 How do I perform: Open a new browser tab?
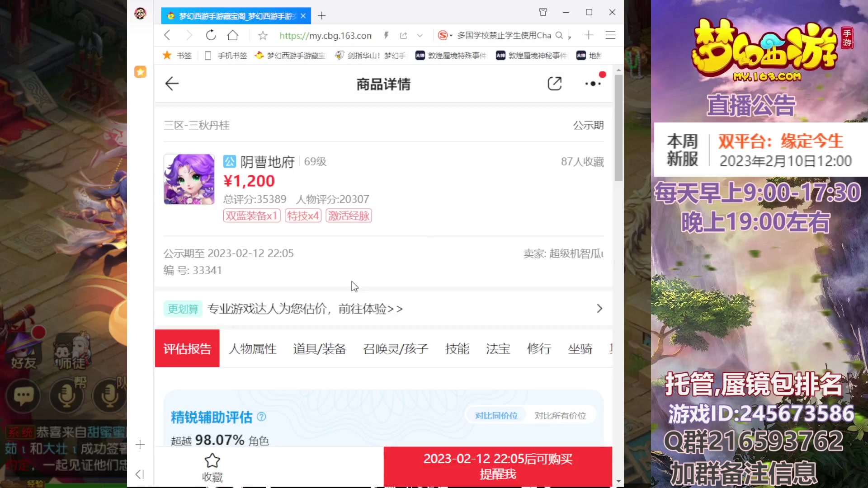pos(321,16)
